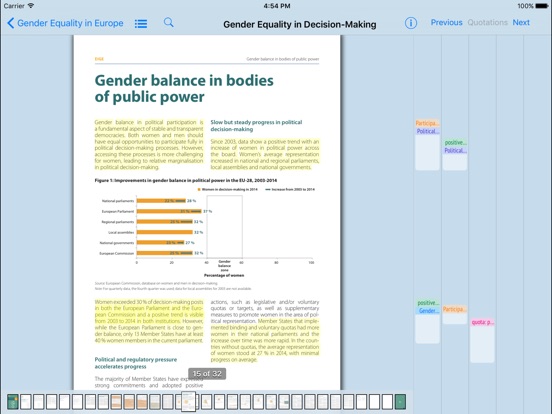Image resolution: width=552 pixels, height=414 pixels.
Task: Tap the heading Gender balance in bodies of public power
Action: [x=184, y=88]
